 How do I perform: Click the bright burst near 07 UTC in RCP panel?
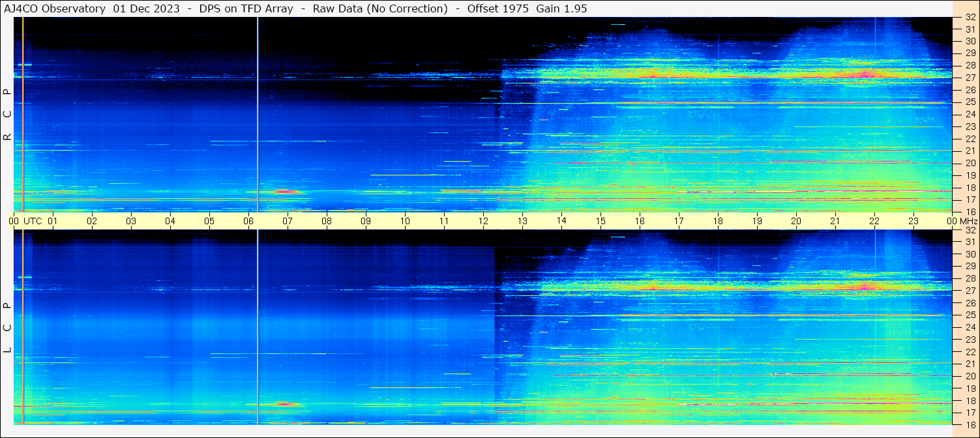coord(283,191)
